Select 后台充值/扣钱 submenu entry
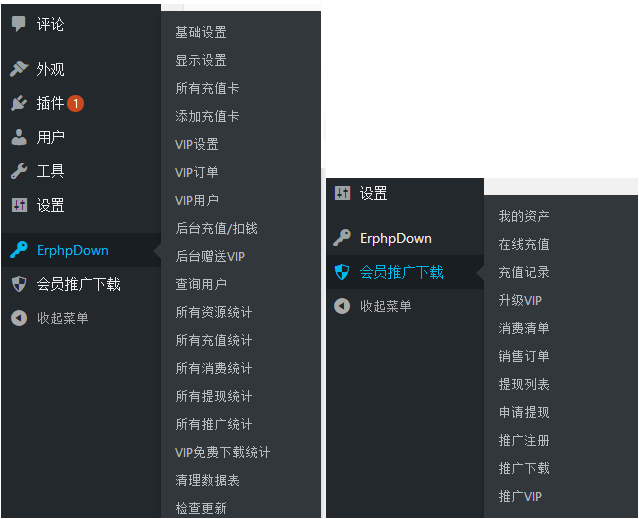This screenshot has height=519, width=639. pos(216,228)
